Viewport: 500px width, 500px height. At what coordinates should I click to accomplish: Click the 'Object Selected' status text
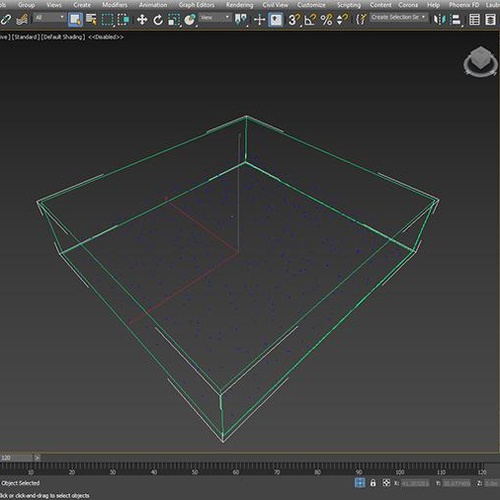click(x=20, y=483)
